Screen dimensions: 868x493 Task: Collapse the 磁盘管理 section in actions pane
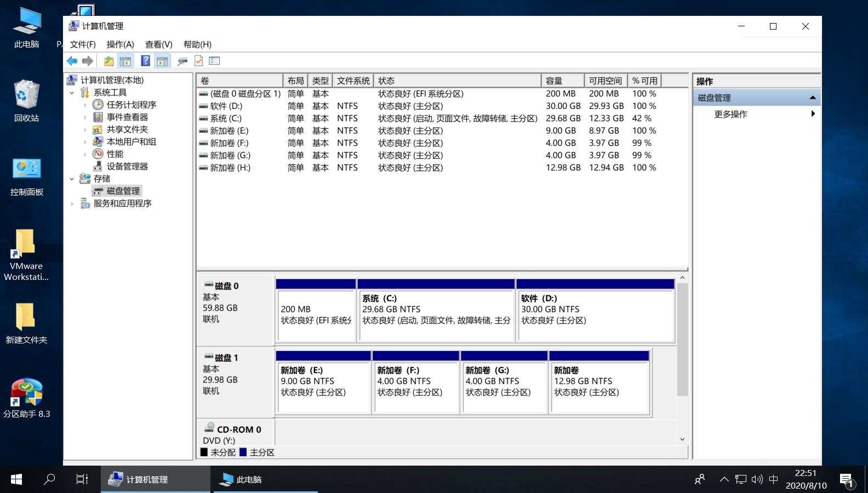click(x=813, y=98)
